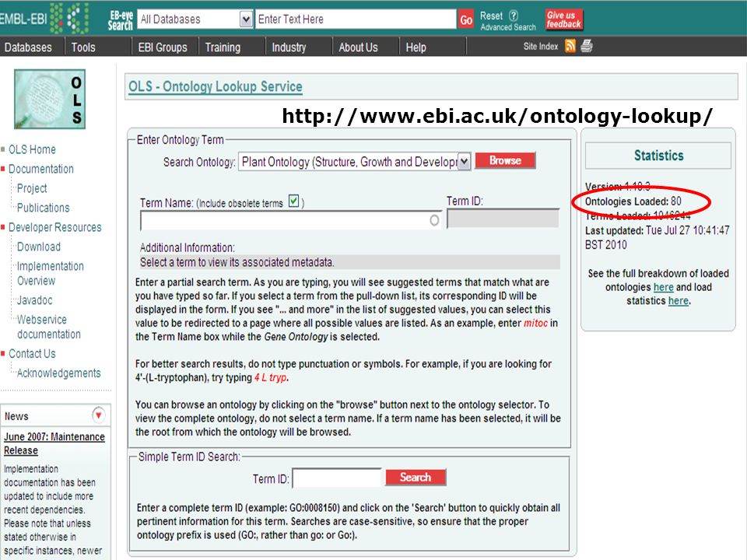Viewport: 747px width, 560px height.
Task: Open the Training menu
Action: [223, 47]
